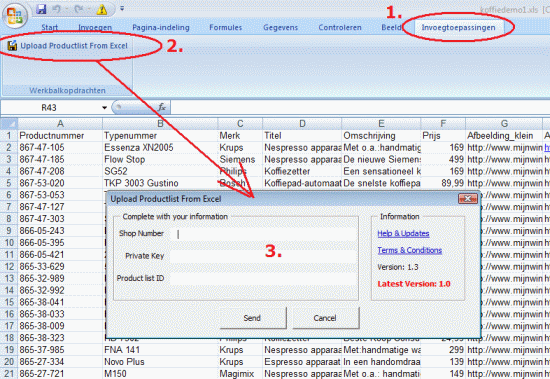Screen dimensions: 550x379
Task: Select column F header
Action: click(x=443, y=124)
